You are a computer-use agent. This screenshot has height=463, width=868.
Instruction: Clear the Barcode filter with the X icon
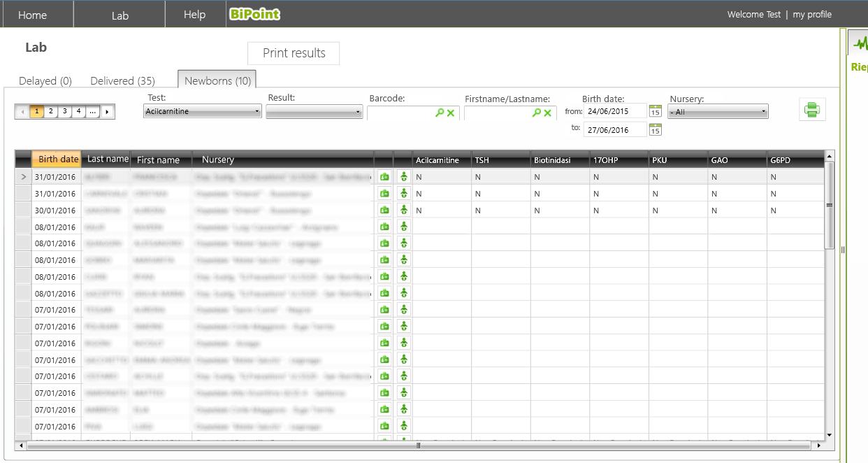point(451,113)
